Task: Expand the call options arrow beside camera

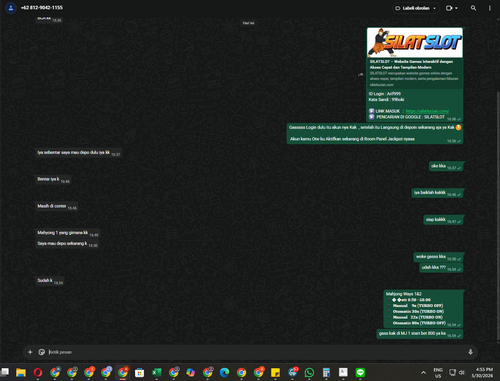Action: tap(456, 8)
